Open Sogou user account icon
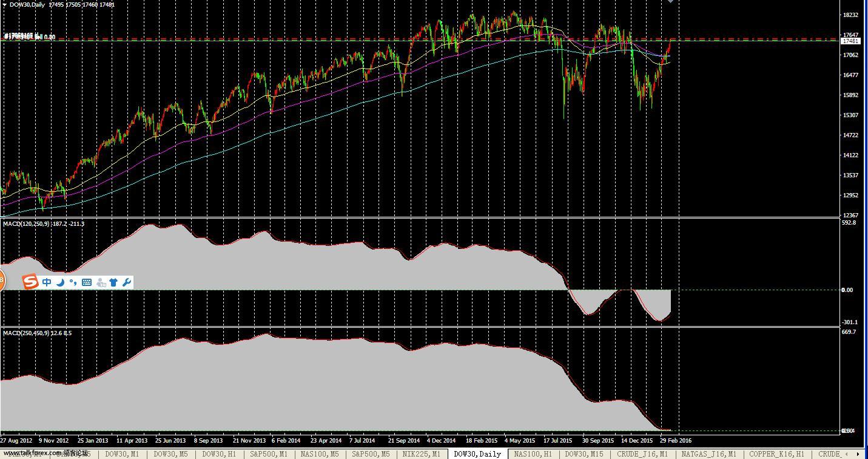 coord(100,282)
